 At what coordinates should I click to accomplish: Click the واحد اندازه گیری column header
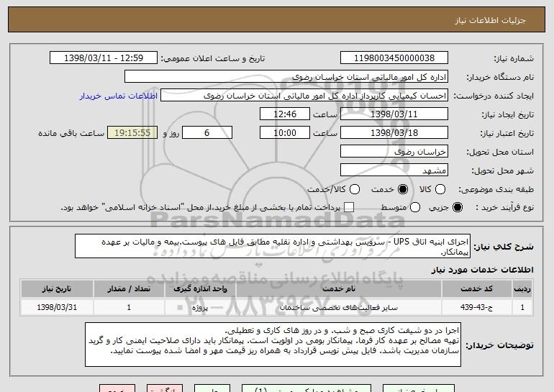point(200,289)
